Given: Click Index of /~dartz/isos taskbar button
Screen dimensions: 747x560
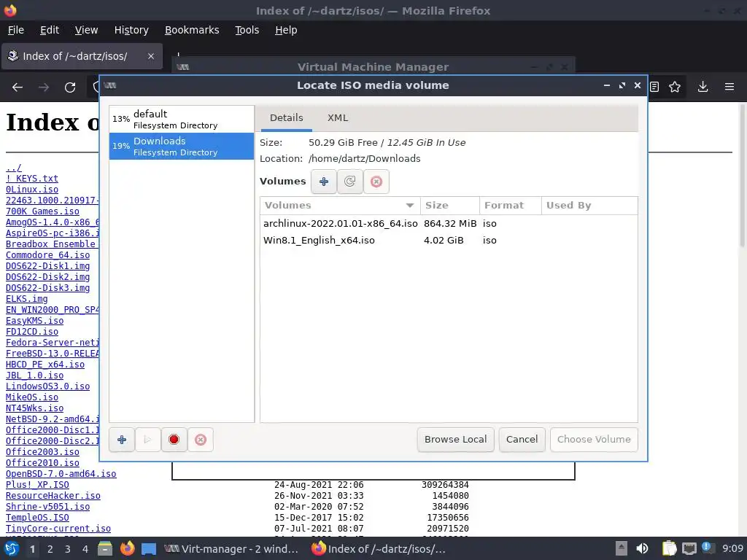Looking at the screenshot, I should point(379,549).
